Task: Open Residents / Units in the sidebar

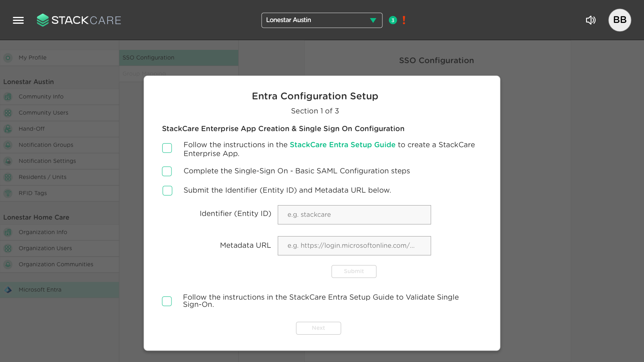Action: (60, 177)
